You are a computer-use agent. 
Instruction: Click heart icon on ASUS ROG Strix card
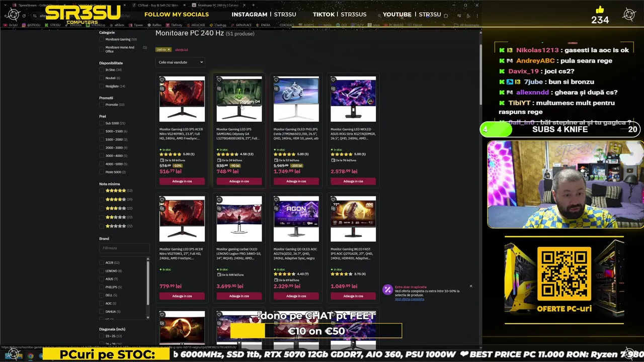point(333,80)
